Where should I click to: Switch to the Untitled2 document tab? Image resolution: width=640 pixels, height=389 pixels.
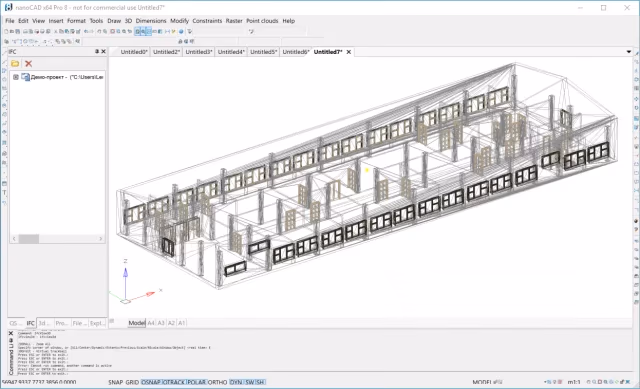tap(167, 52)
